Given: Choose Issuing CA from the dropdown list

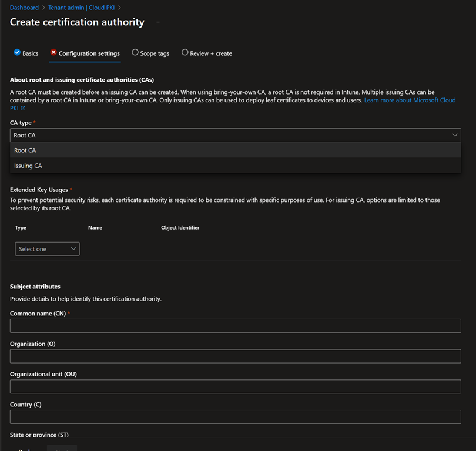Looking at the screenshot, I should point(28,166).
